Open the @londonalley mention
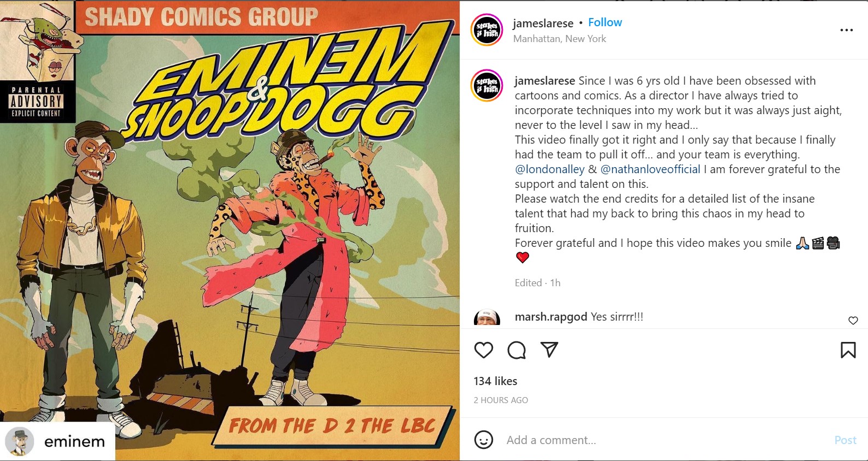The image size is (868, 461). (550, 169)
